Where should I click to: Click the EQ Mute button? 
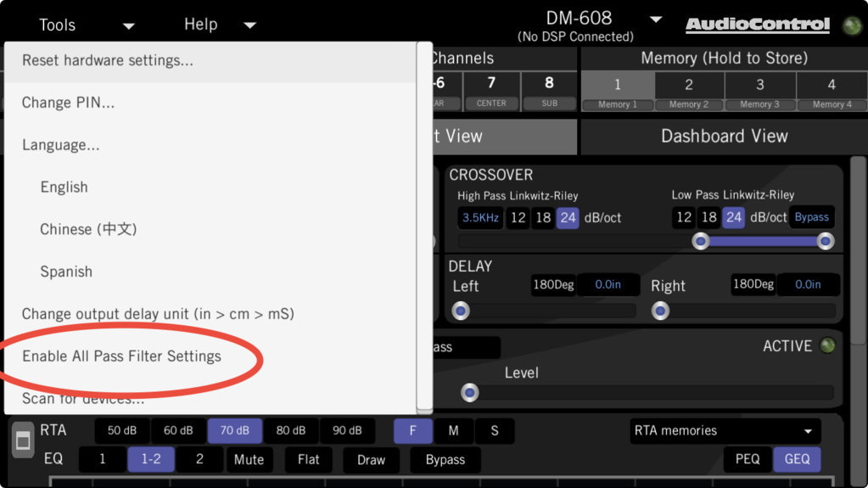249,460
